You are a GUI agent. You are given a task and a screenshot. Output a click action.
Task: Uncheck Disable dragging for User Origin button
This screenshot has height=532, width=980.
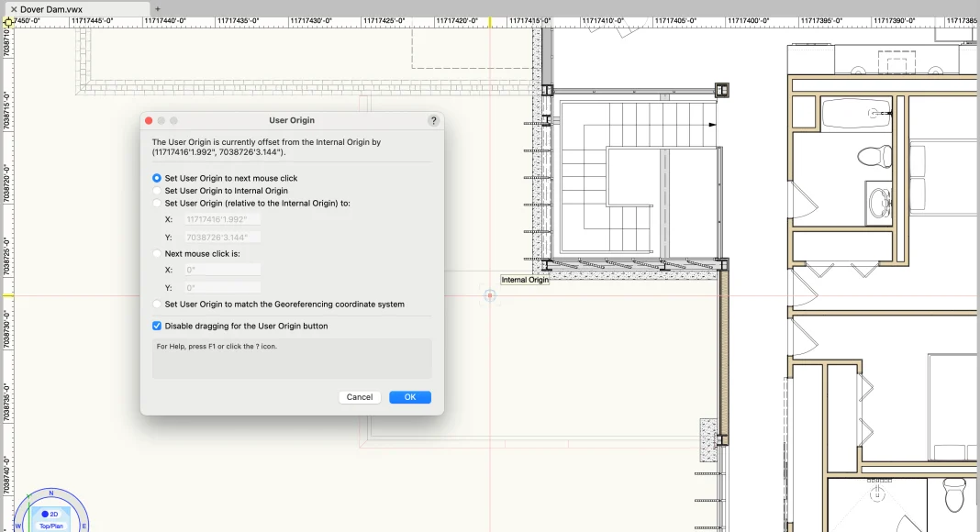tap(157, 326)
